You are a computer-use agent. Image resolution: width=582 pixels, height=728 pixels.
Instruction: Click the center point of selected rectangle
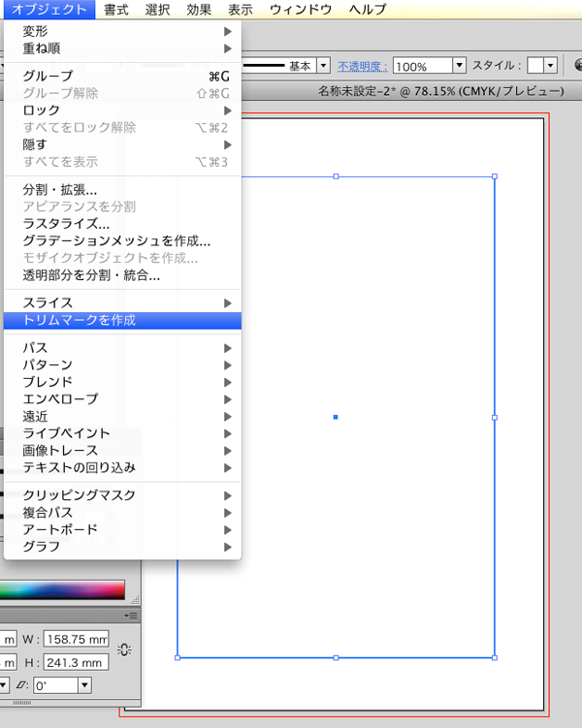tap(336, 417)
